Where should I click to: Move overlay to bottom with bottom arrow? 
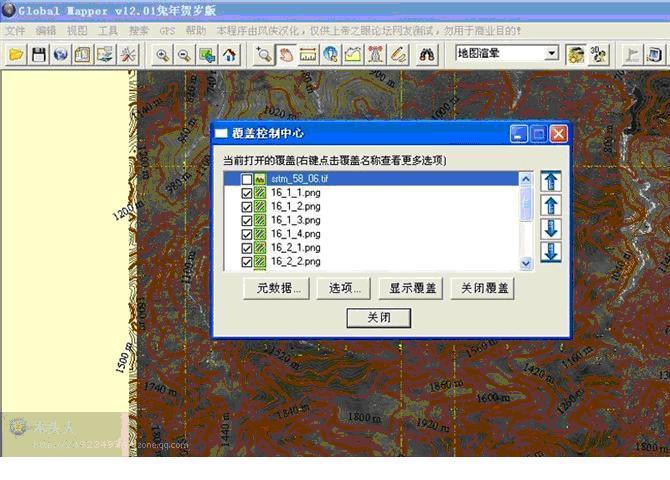coord(550,252)
